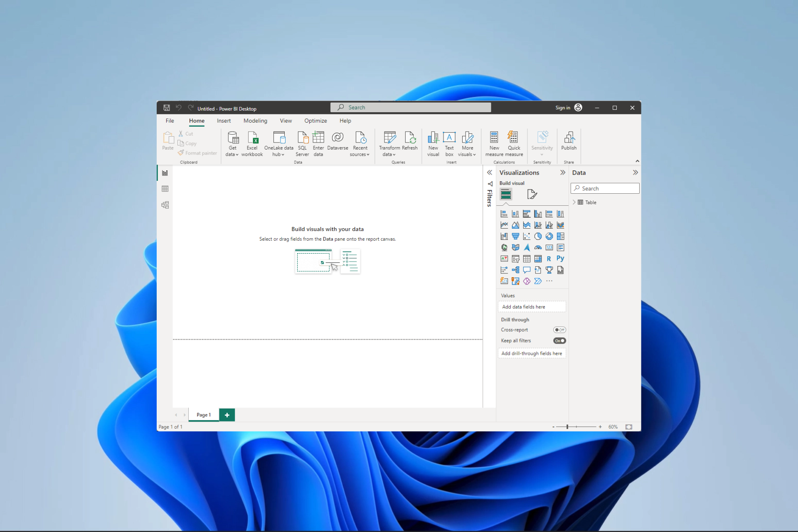Image resolution: width=798 pixels, height=532 pixels.
Task: Select the treemap visual
Action: click(560, 236)
